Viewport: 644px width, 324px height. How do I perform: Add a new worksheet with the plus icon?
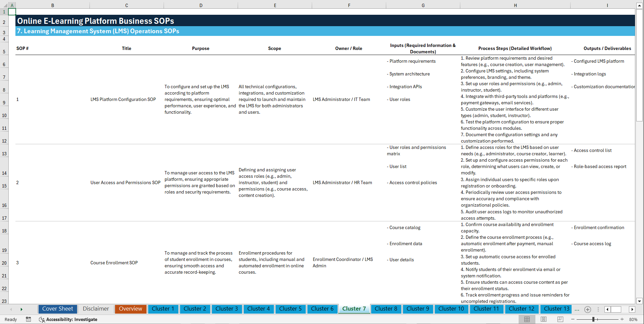[x=587, y=309]
